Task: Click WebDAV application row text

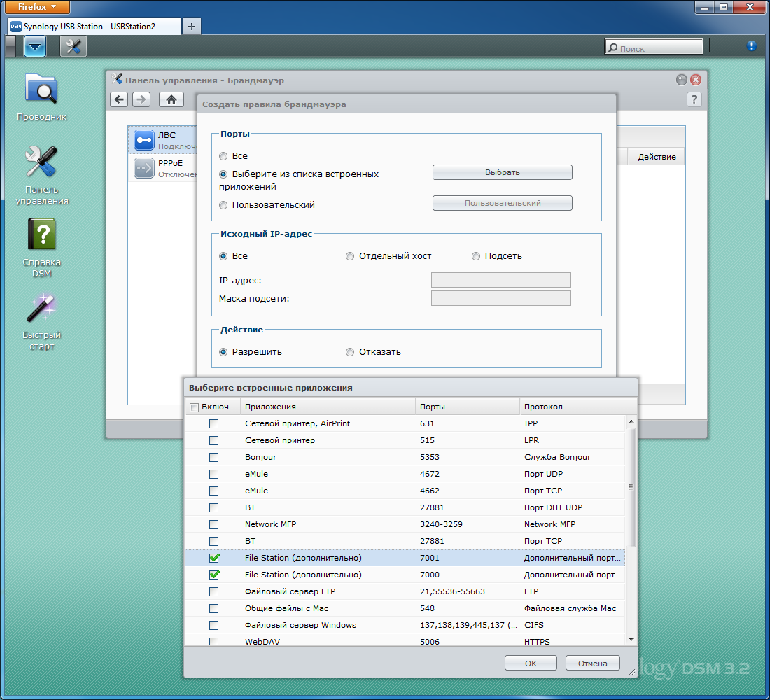Action: [x=262, y=642]
